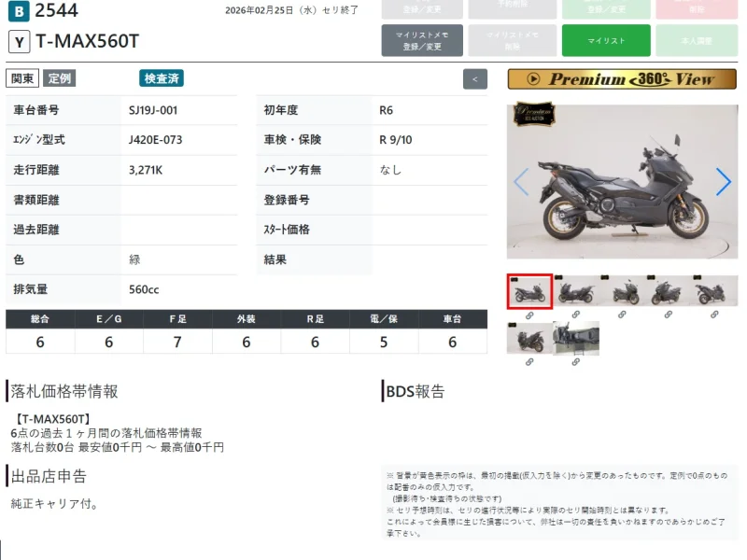This screenshot has height=560, width=747.
Task: Click the 定例 tag
Action: pyautogui.click(x=60, y=78)
